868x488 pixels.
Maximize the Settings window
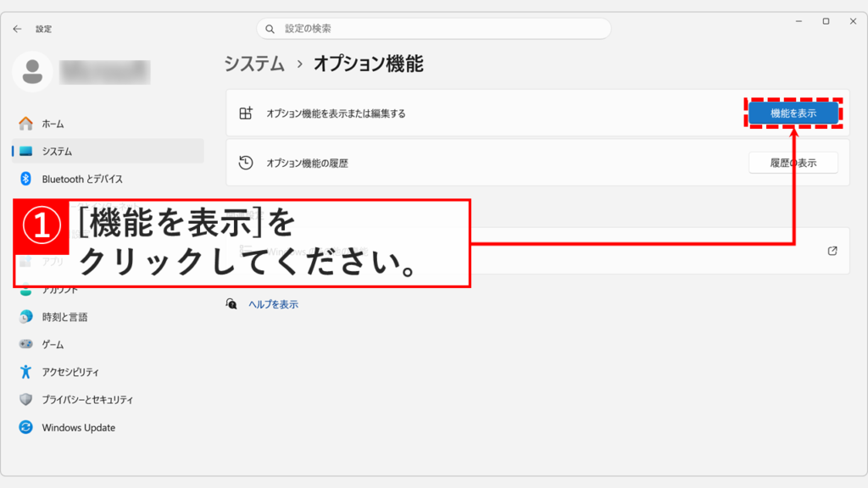click(x=826, y=21)
